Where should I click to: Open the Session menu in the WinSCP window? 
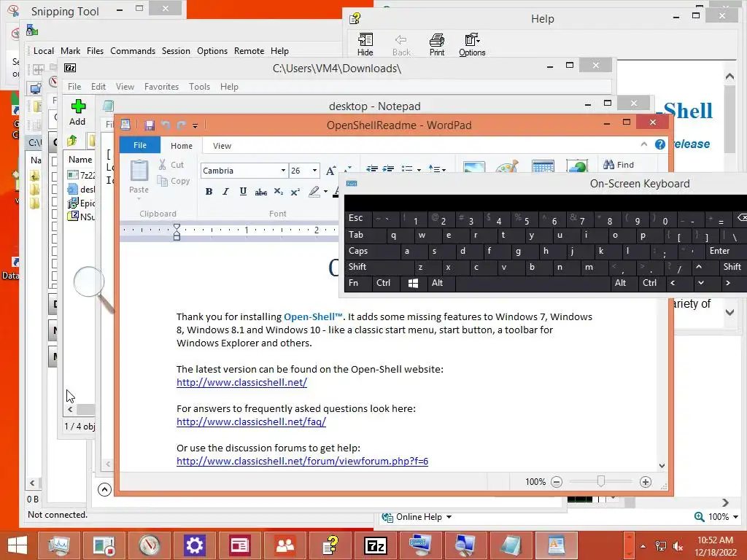[x=176, y=51]
